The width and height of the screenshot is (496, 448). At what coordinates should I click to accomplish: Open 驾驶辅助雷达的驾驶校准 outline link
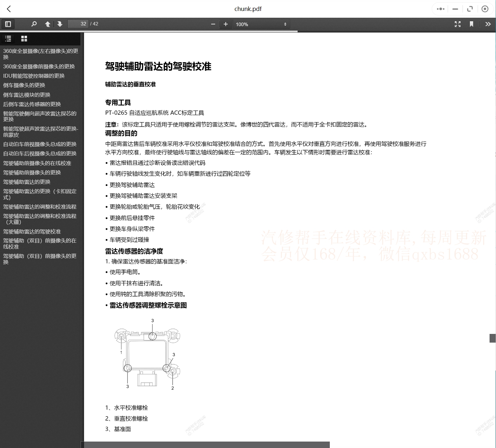(31, 231)
